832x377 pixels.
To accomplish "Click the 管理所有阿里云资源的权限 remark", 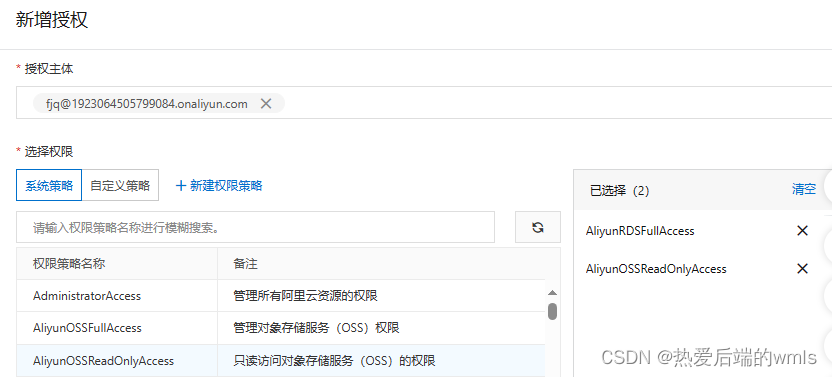I will pyautogui.click(x=306, y=295).
